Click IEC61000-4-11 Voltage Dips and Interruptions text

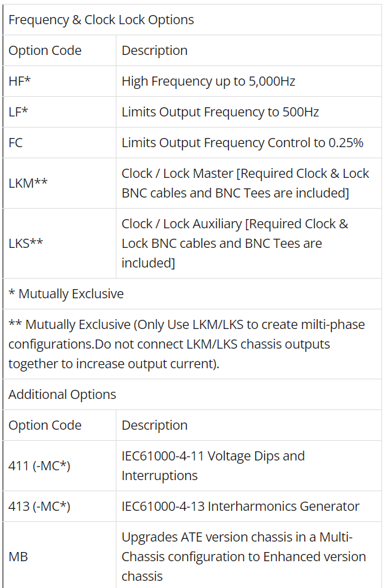point(213,466)
